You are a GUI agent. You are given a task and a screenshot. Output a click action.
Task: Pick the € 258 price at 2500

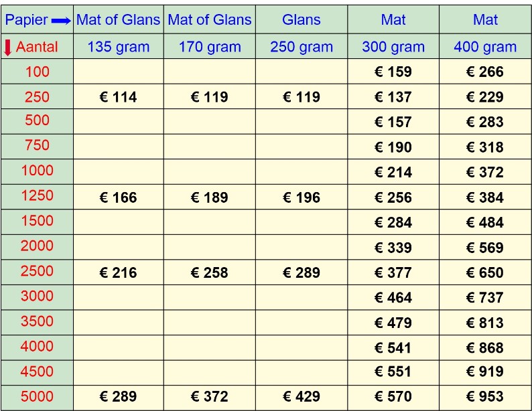(209, 272)
